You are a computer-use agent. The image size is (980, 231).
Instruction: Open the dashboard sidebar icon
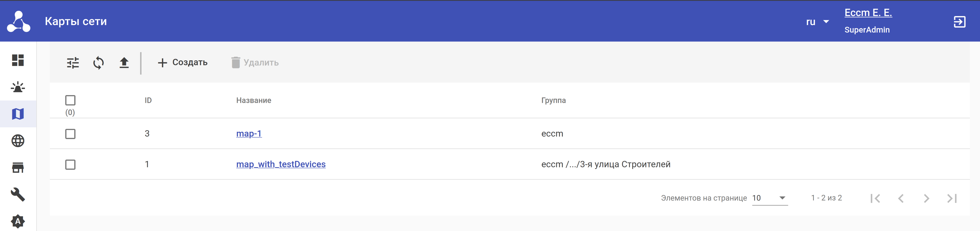18,60
